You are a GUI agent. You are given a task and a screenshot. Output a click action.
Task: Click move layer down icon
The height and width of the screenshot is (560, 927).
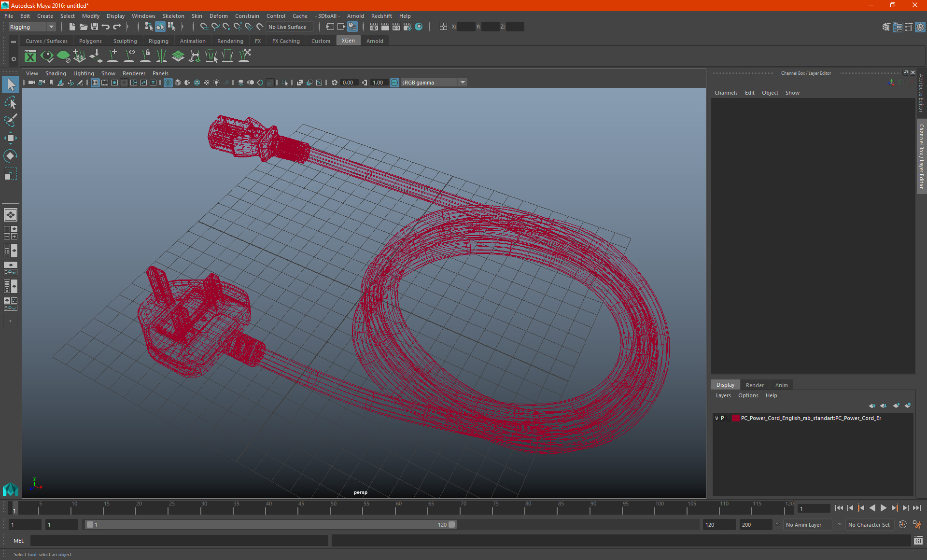(x=884, y=406)
